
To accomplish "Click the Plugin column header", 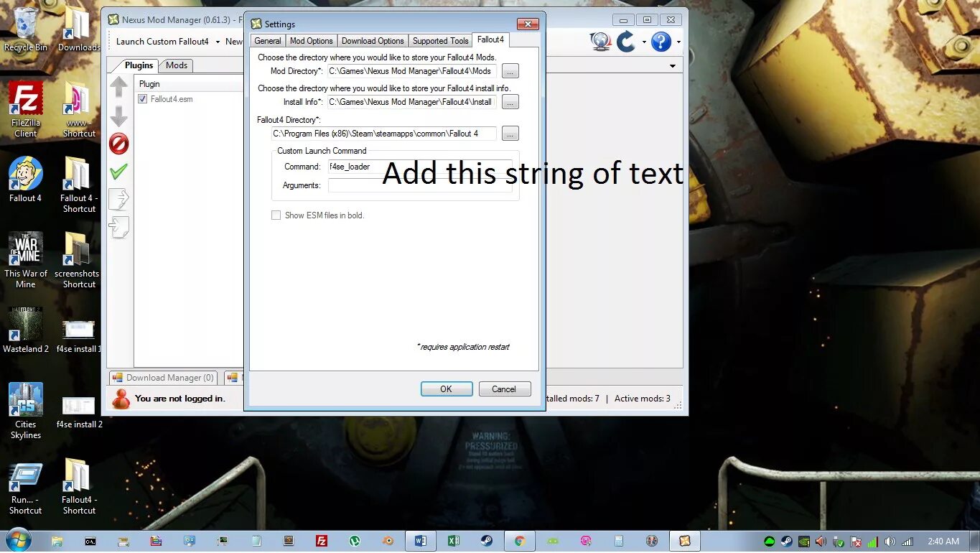I will tap(189, 84).
